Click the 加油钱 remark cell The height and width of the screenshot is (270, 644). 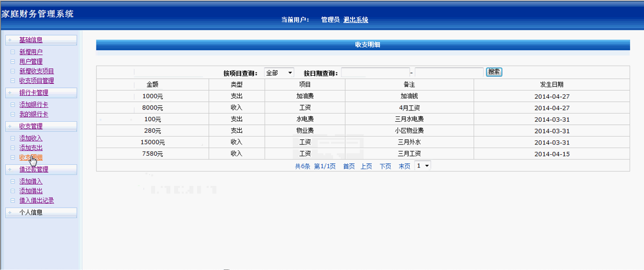pyautogui.click(x=409, y=97)
